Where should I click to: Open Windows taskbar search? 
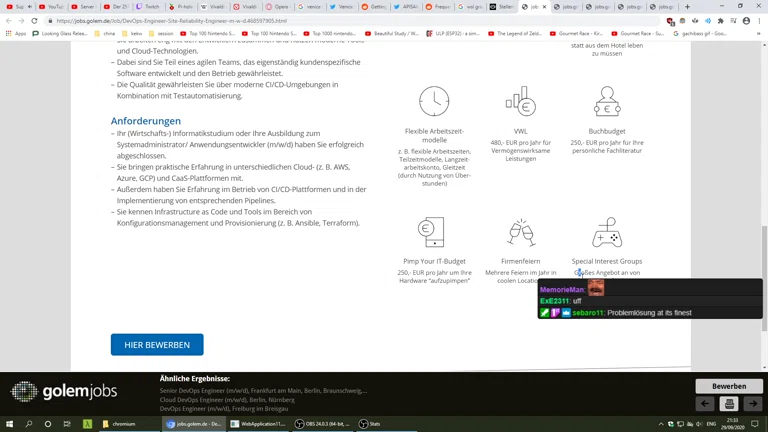[28, 424]
